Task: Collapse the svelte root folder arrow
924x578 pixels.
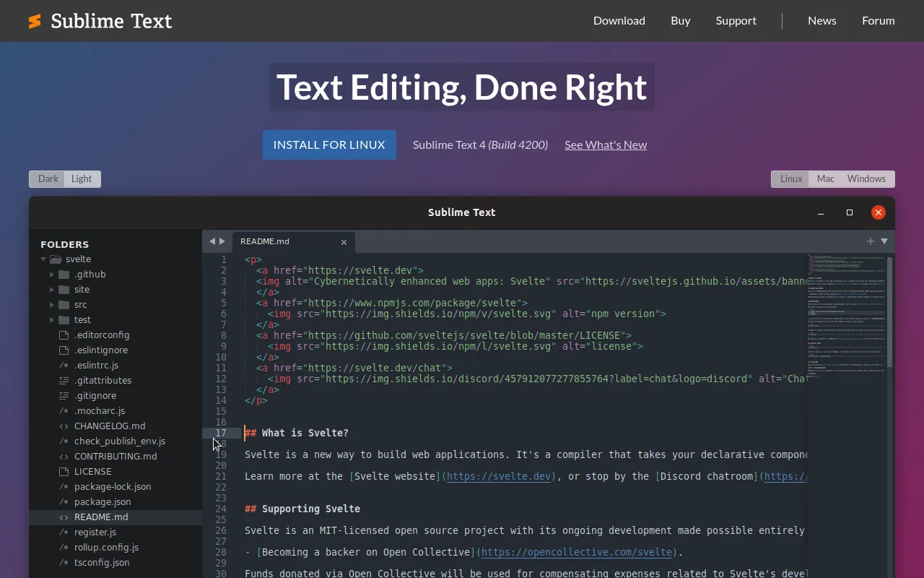Action: [x=43, y=259]
